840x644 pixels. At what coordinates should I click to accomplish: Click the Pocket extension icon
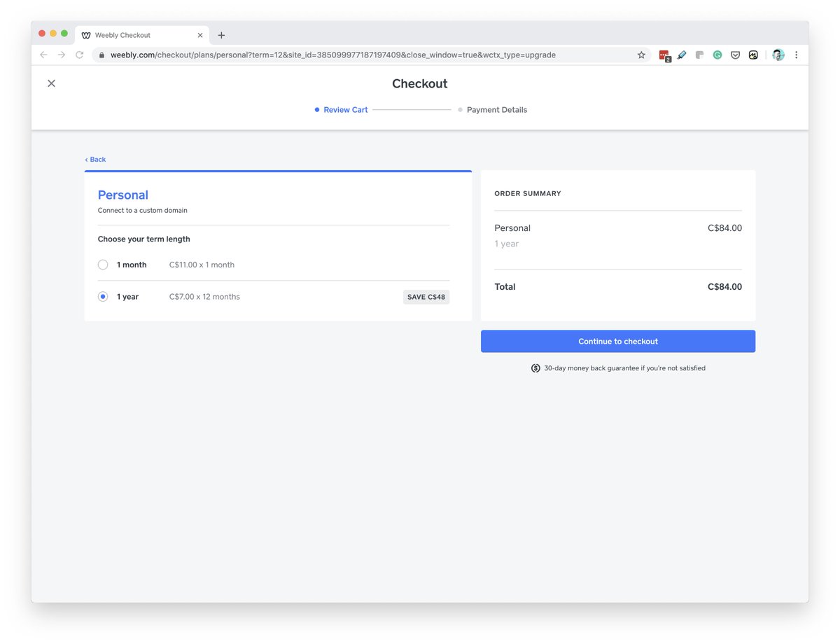click(735, 55)
